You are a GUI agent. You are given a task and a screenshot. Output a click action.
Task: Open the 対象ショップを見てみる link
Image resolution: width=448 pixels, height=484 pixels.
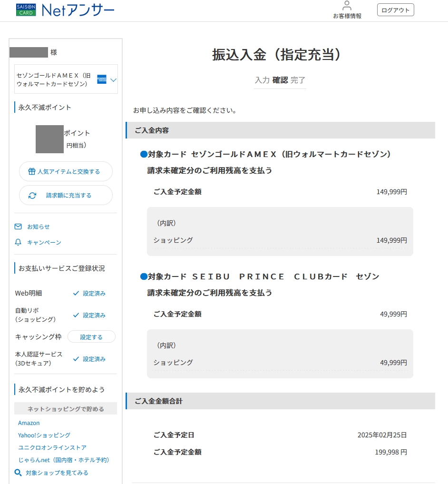57,473
